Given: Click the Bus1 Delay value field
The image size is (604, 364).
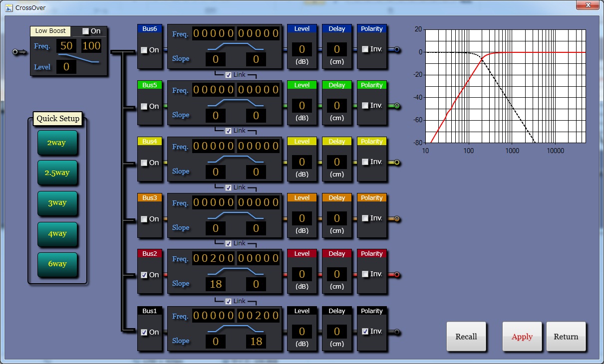Looking at the screenshot, I should 337,332.
